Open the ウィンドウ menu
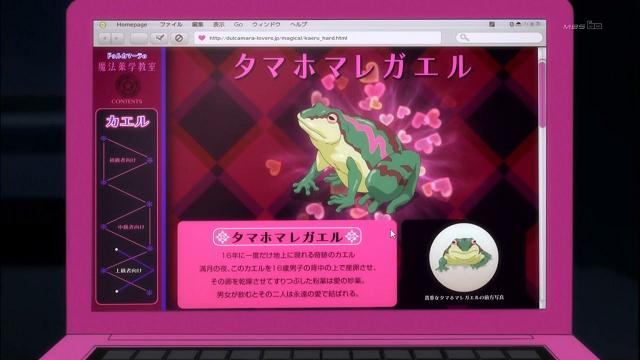The height and width of the screenshot is (360, 640). click(x=266, y=24)
